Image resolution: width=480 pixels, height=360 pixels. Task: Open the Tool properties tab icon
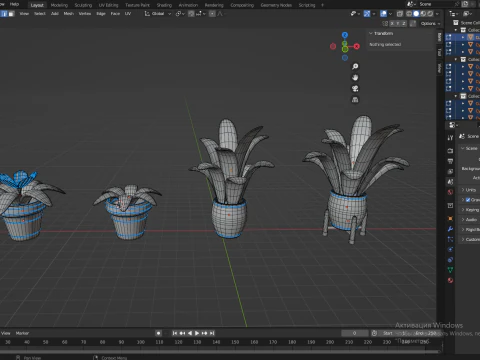450,138
